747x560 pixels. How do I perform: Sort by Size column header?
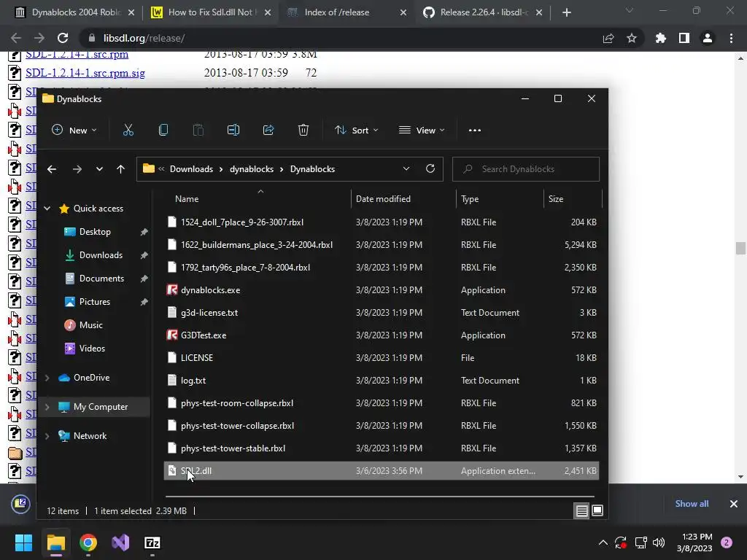pyautogui.click(x=555, y=199)
